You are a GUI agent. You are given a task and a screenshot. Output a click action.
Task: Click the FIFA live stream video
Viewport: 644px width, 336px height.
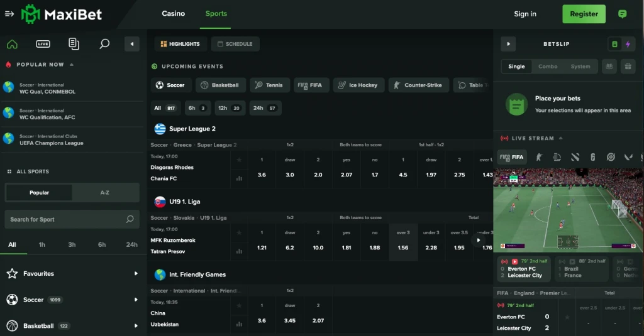click(x=569, y=210)
